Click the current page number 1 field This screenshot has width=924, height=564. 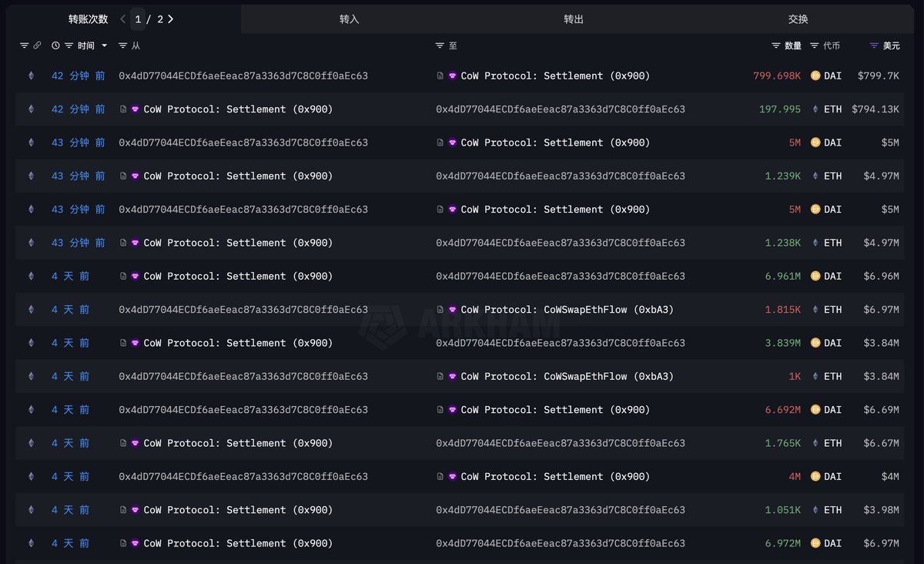pyautogui.click(x=138, y=19)
